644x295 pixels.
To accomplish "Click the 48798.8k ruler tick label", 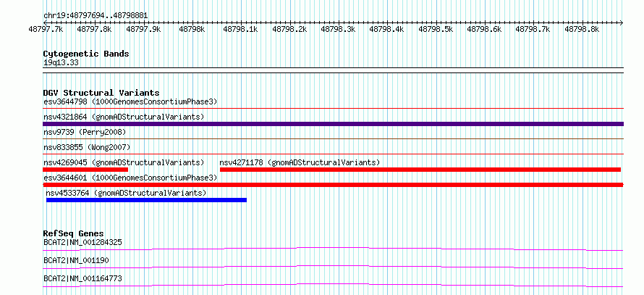I will [x=582, y=29].
